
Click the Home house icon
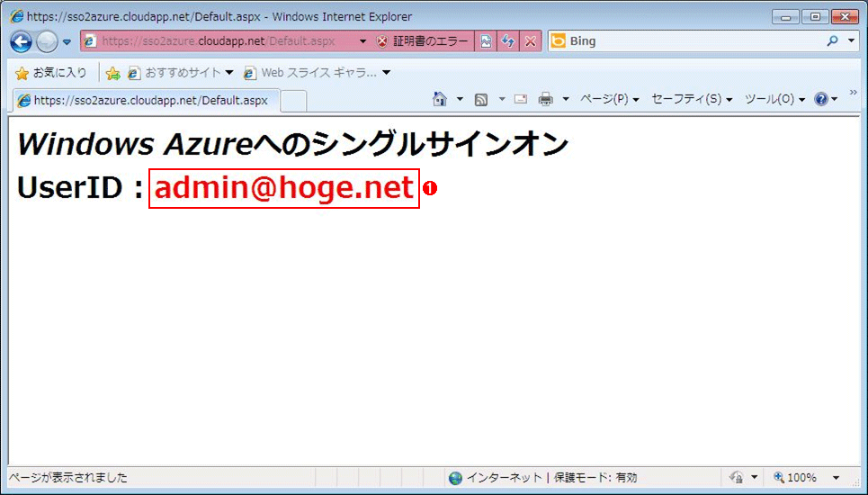click(440, 99)
